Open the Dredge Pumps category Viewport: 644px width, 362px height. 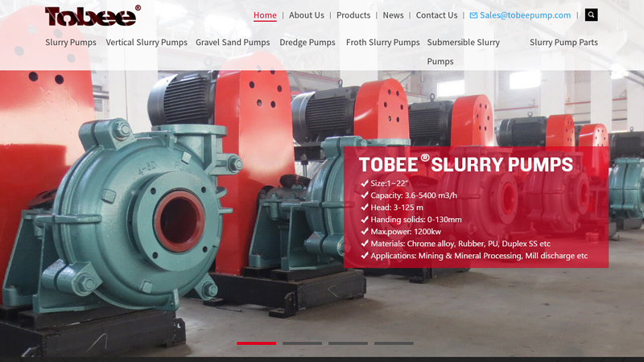point(308,43)
